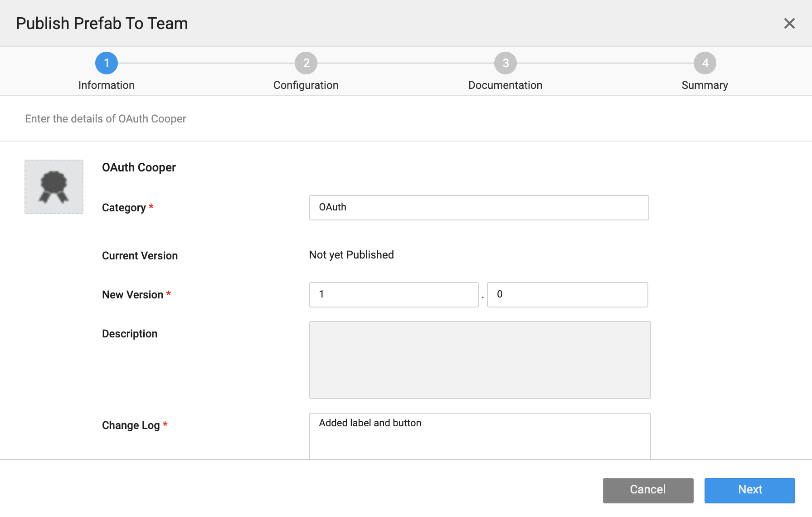Edit the major version number field

[x=394, y=295]
